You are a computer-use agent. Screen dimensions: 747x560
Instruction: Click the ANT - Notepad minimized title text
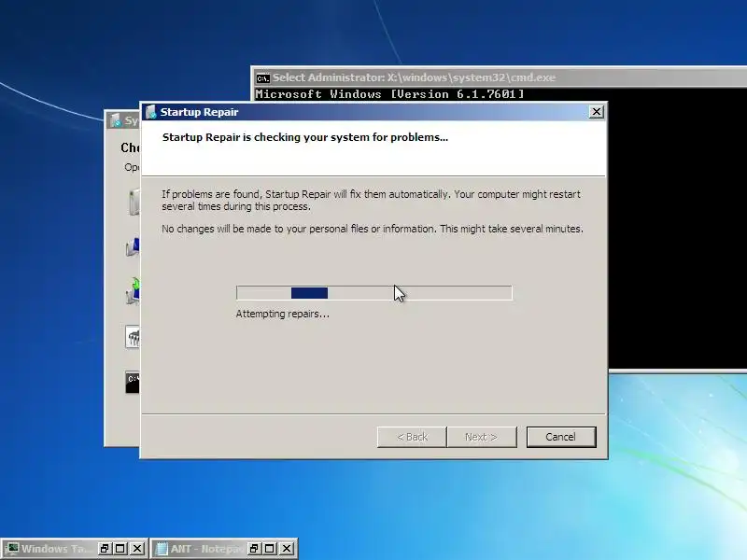click(x=208, y=549)
